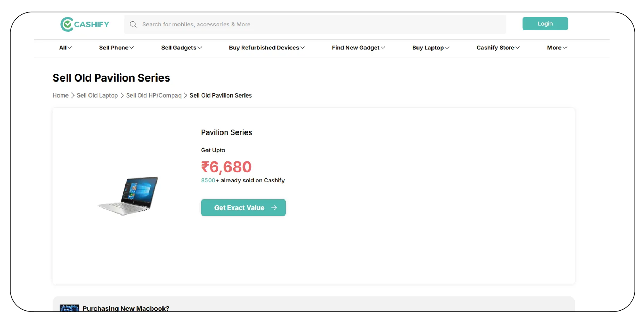Click the Cashify logo
The height and width of the screenshot is (320, 644).
coord(84,24)
